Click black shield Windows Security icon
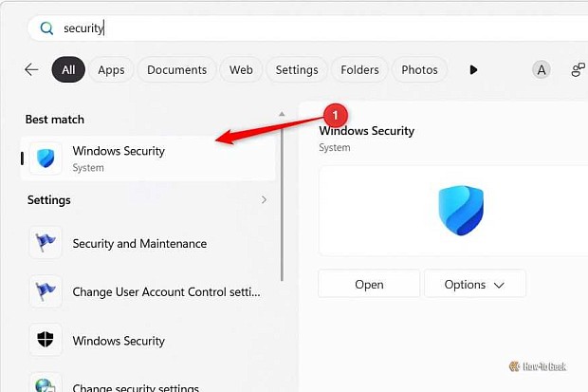Image resolution: width=588 pixels, height=392 pixels. 46,340
